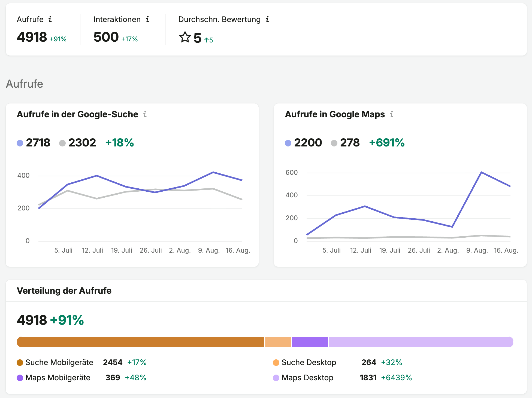
Task: Click info icon of Aufrufe in der Google-Suche
Action: [x=145, y=114]
